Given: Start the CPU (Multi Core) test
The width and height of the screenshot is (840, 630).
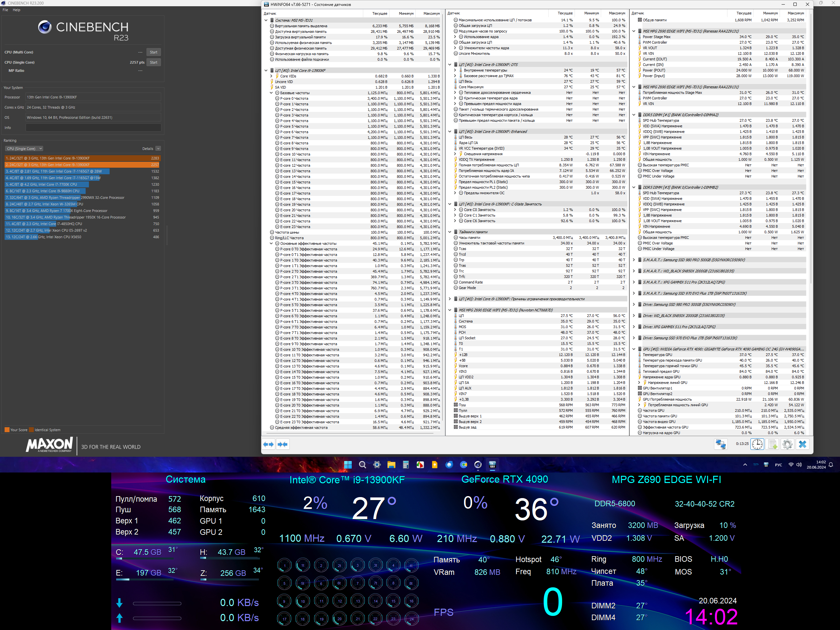Looking at the screenshot, I should 154,52.
